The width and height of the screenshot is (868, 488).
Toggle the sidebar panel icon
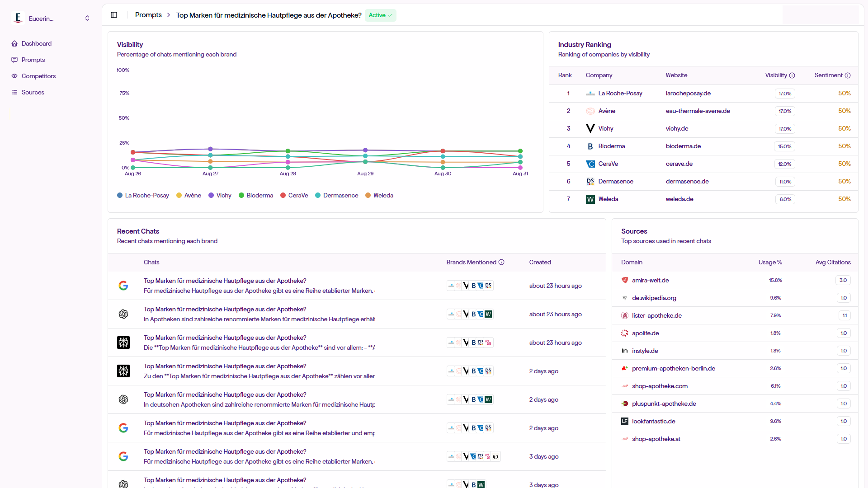[x=114, y=15]
